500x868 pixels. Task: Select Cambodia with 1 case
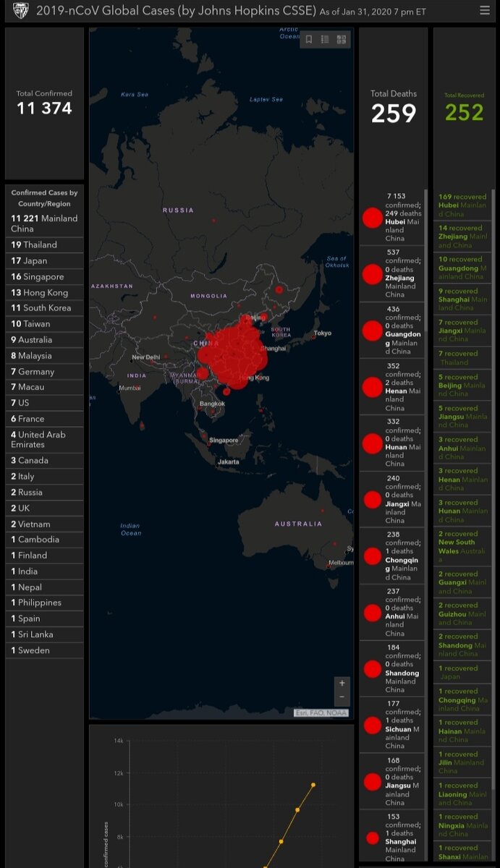pos(44,539)
